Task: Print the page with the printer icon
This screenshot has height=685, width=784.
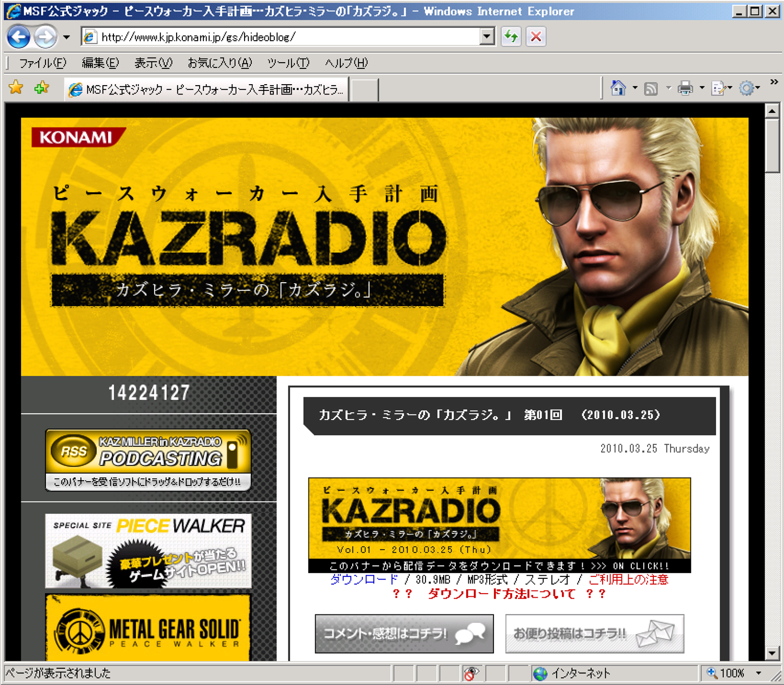Action: click(685, 88)
